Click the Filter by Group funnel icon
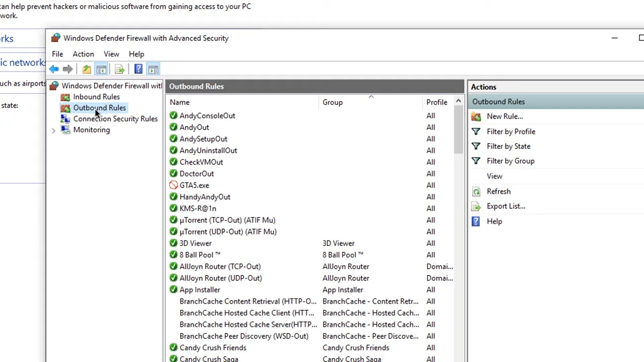Screen dimensions: 644x362 tap(476, 161)
